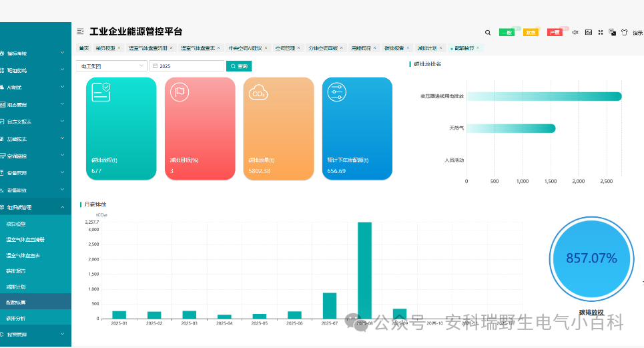Expand the 设备能效 sidebar menu
644x348 pixels.
click(x=36, y=190)
